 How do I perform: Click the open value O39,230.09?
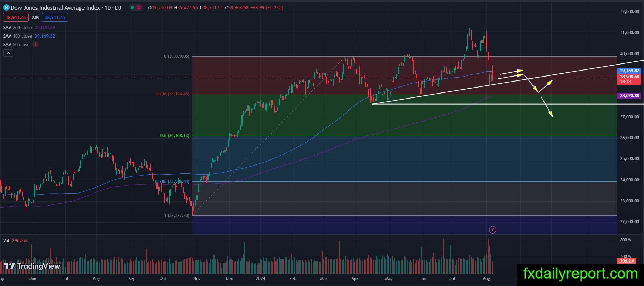(x=160, y=7)
